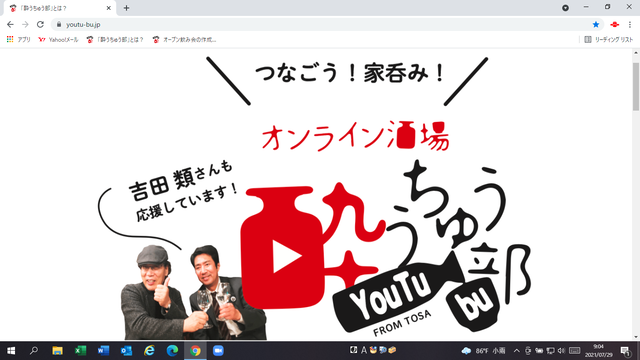Launch Internet Explorer from taskbar
This screenshot has height=360, width=640.
pyautogui.click(x=149, y=351)
